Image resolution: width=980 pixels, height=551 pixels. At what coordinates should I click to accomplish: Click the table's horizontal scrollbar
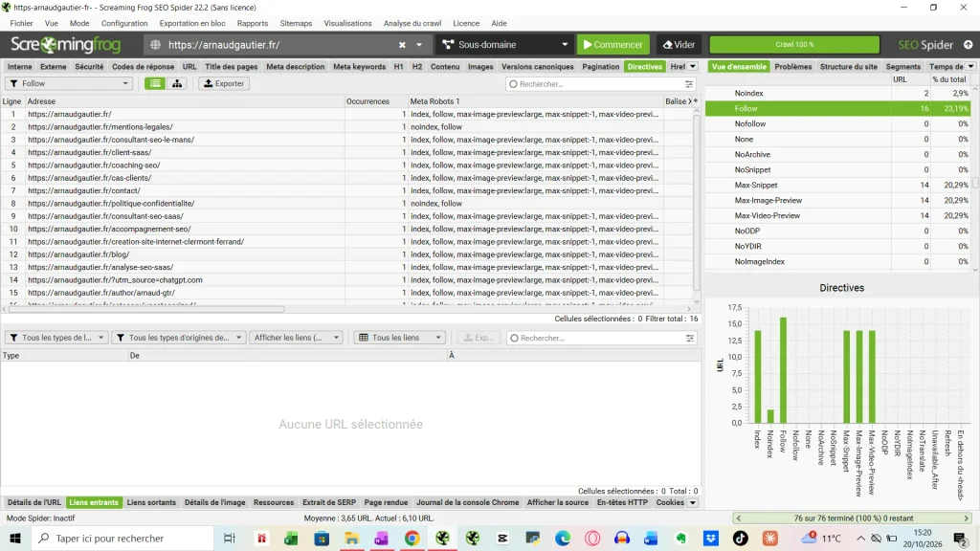point(146,309)
